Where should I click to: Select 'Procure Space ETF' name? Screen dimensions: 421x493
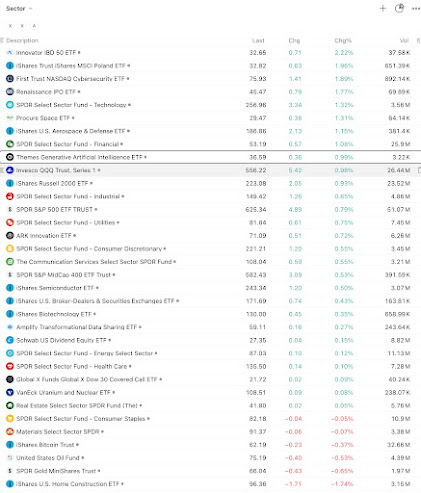(x=43, y=118)
